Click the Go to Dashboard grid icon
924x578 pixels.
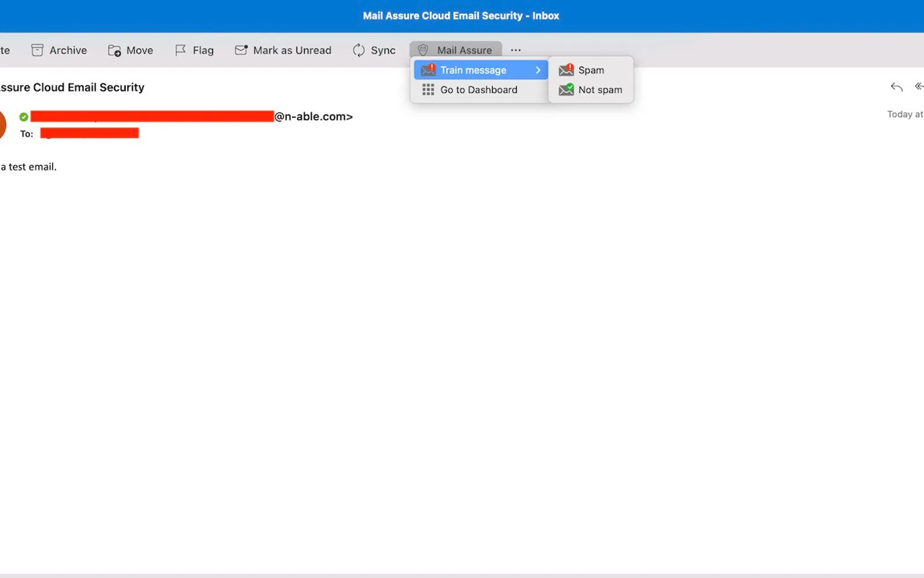pos(428,90)
